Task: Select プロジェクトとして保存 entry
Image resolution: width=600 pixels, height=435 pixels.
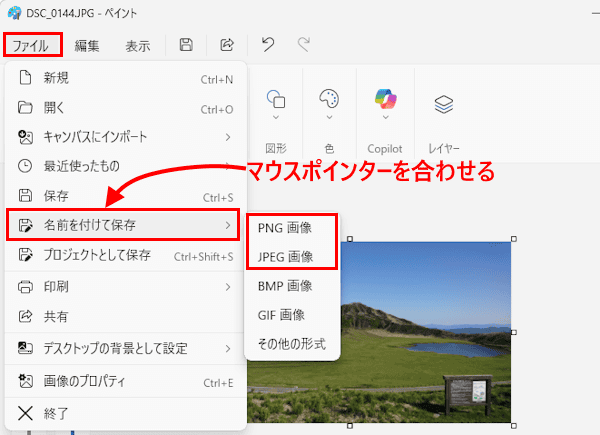Action: (126, 255)
